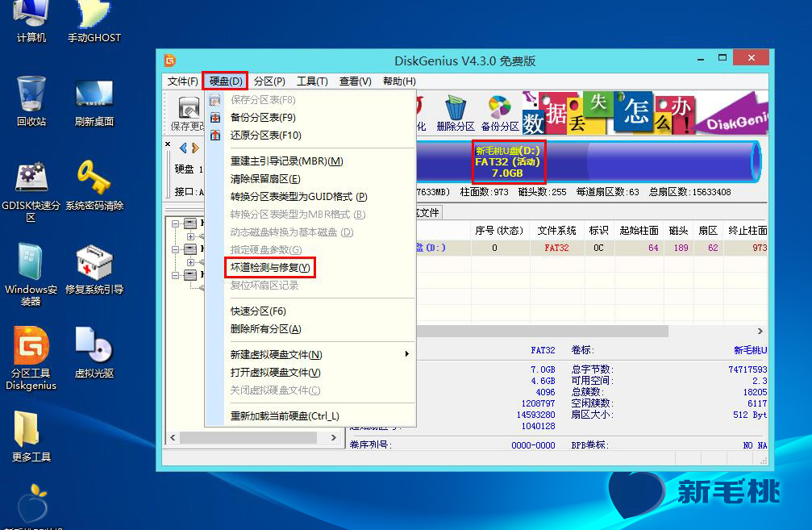Click the 起始柱面 column header
This screenshot has width=812, height=530.
[x=639, y=231]
